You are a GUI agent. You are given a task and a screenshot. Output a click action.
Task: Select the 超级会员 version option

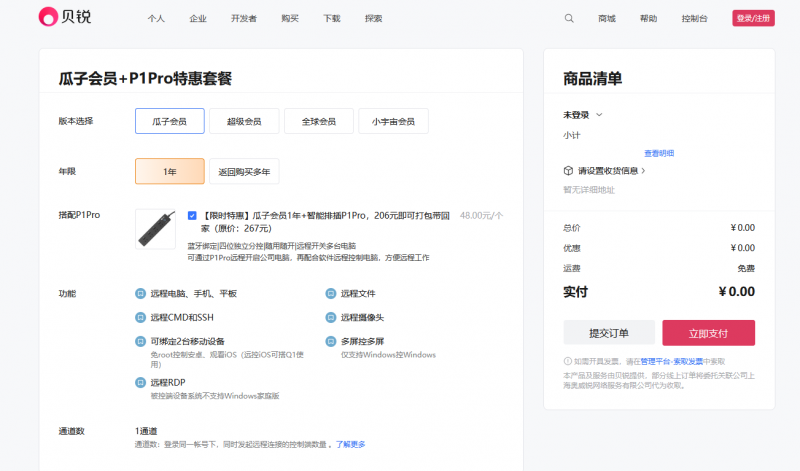point(244,121)
